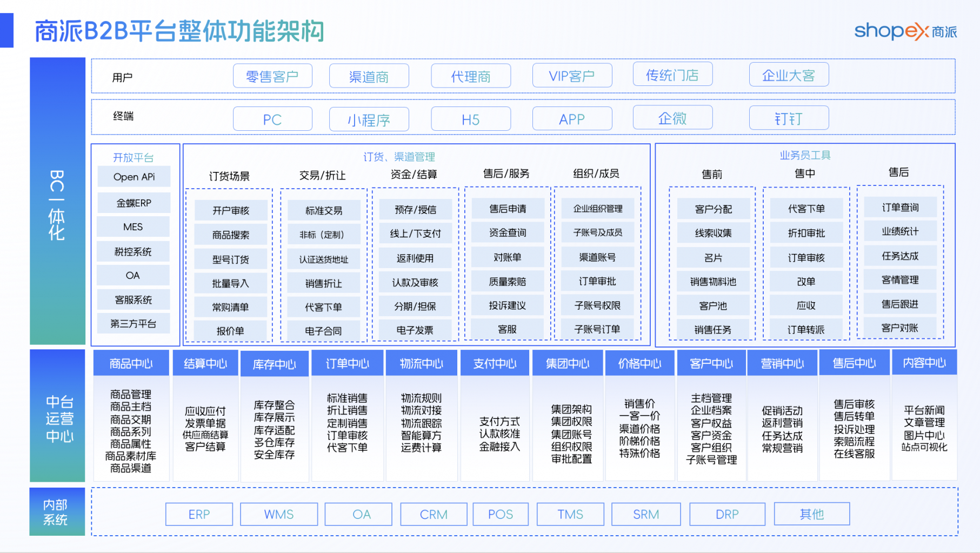
Task: Select the 电子发票 cell
Action: [415, 330]
